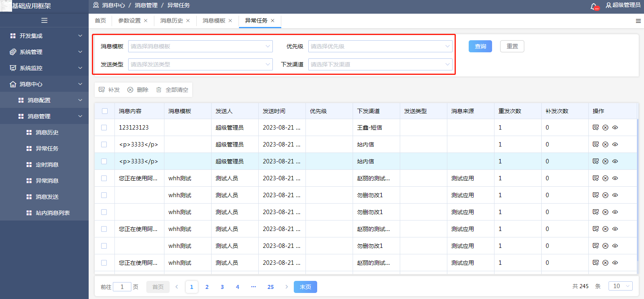Open the tab list menu icon at right

pyautogui.click(x=638, y=21)
